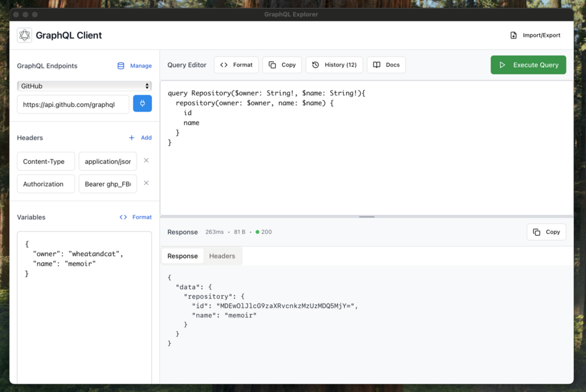Click the GraphQL logo icon
586x392 pixels.
point(24,35)
